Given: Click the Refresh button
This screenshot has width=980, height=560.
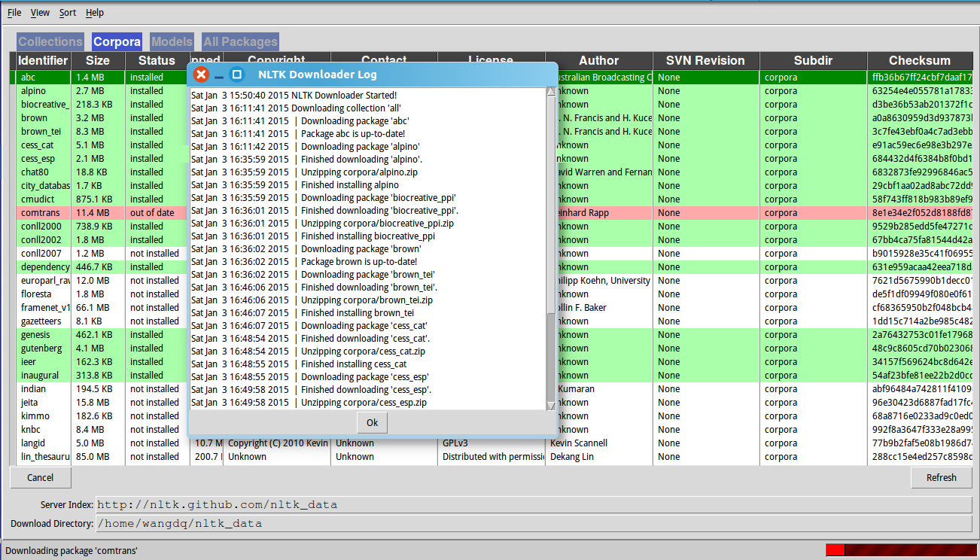Looking at the screenshot, I should [941, 477].
